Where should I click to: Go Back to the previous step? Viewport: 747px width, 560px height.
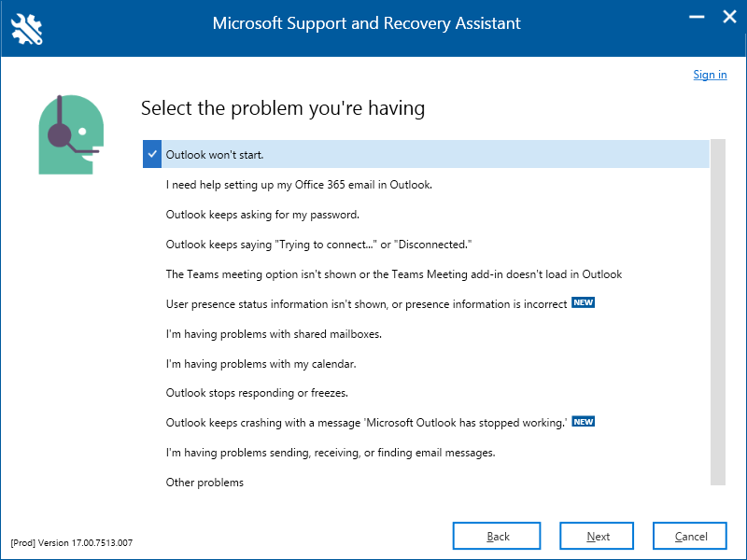pyautogui.click(x=497, y=536)
